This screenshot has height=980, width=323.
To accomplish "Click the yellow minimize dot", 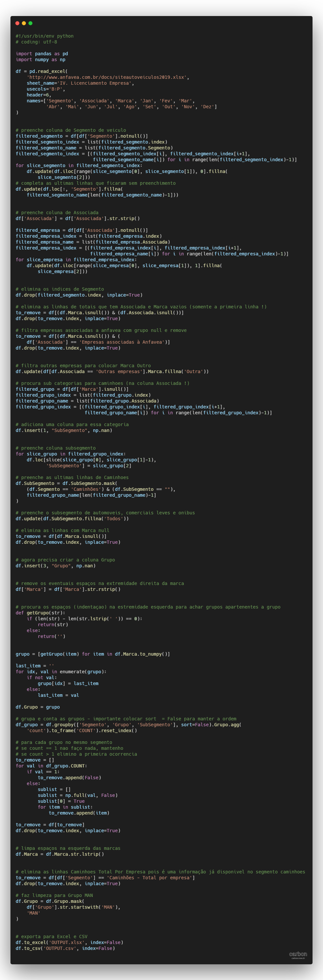I will [24, 23].
